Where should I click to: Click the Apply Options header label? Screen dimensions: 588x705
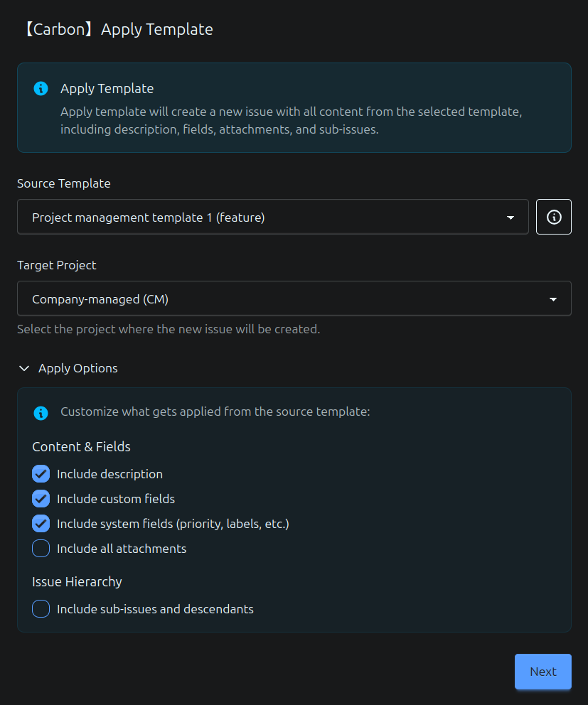click(77, 368)
